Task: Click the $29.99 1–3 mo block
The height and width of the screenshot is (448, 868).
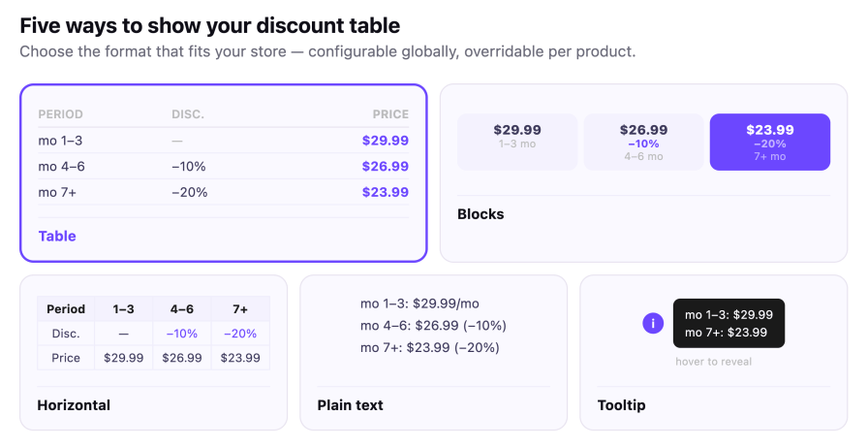Action: [x=517, y=142]
